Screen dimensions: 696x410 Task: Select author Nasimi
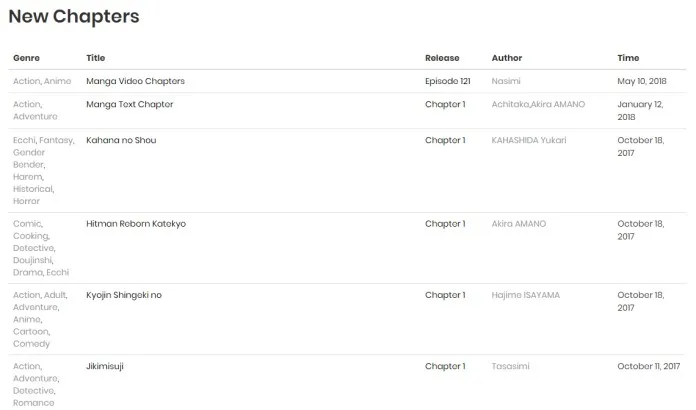point(506,81)
